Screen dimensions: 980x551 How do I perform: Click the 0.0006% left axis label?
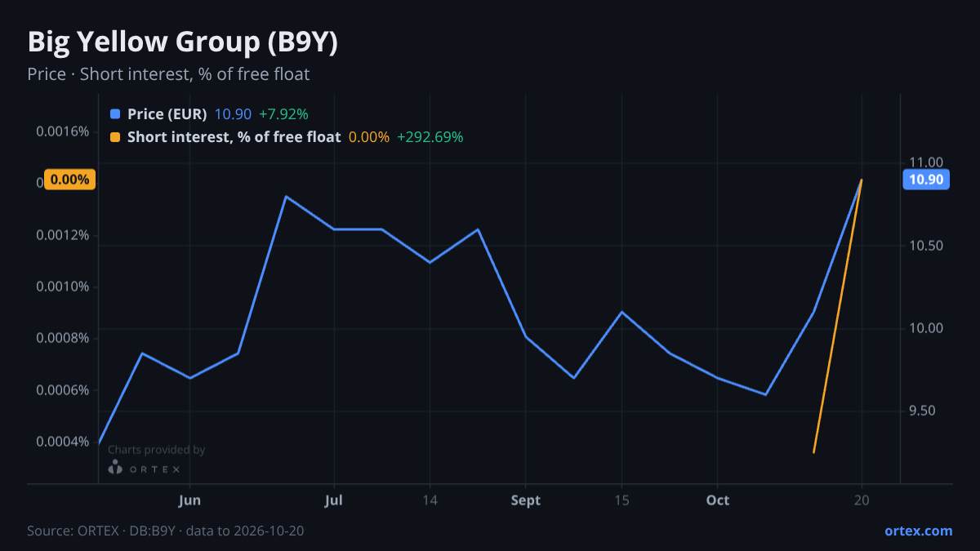62,389
